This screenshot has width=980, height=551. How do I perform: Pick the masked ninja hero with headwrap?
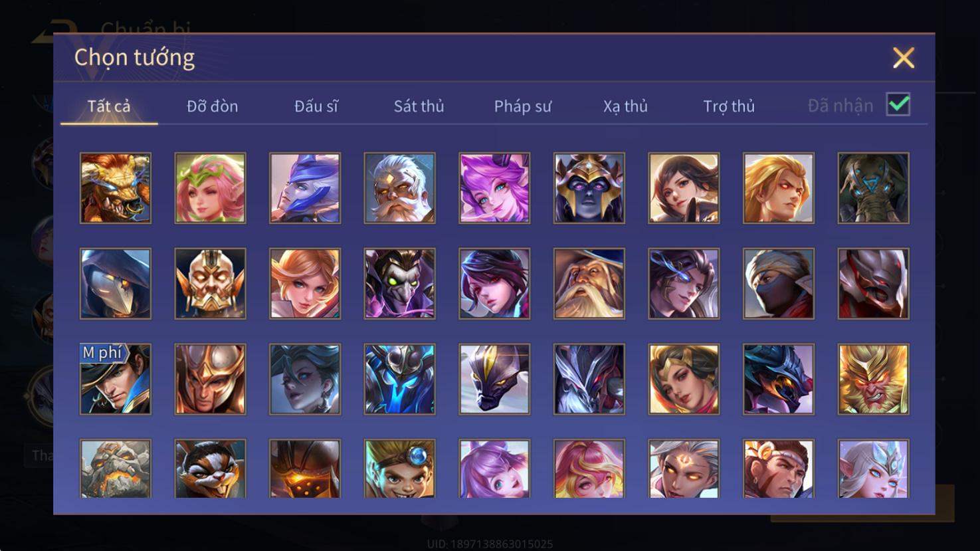point(778,284)
